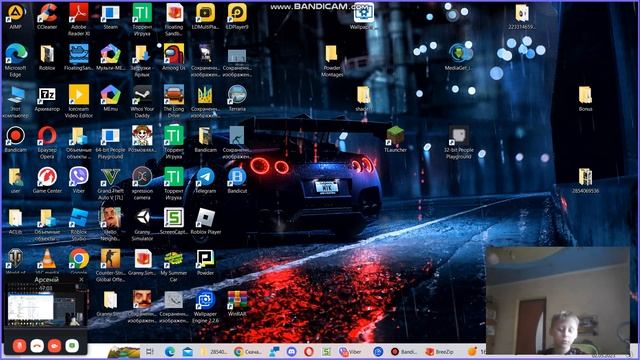Close the Арсеній call popup

(x=81, y=280)
